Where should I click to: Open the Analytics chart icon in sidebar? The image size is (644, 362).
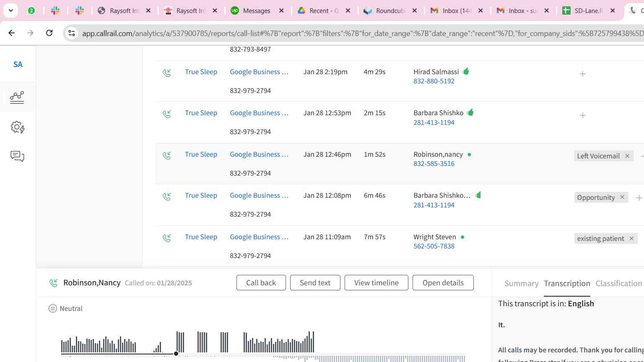pos(17,97)
